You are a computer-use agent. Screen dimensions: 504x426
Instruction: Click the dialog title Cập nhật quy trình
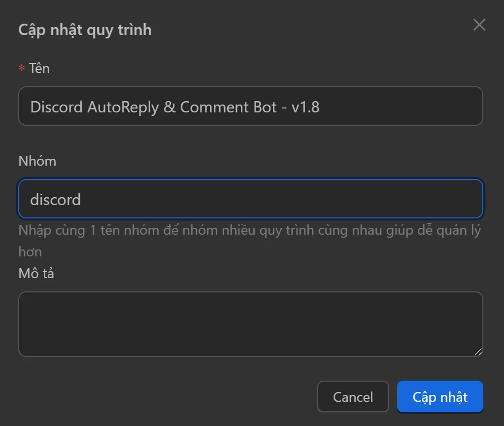click(x=85, y=30)
